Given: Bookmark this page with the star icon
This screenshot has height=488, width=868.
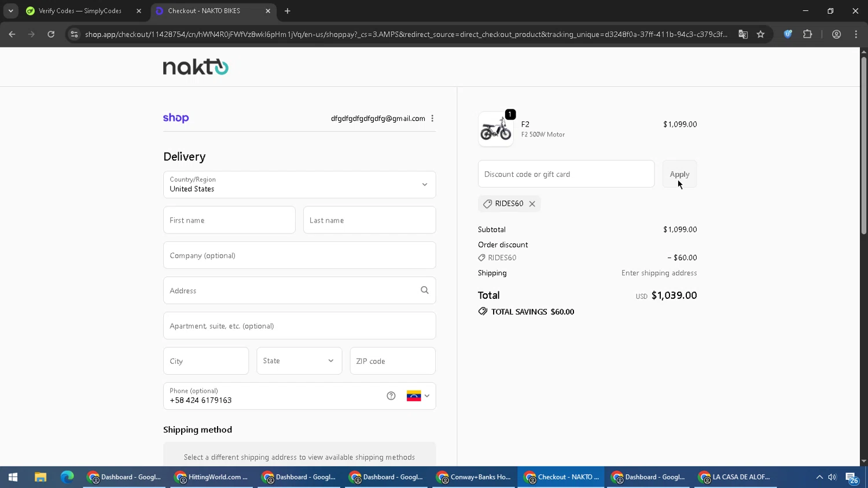Looking at the screenshot, I should tap(760, 34).
